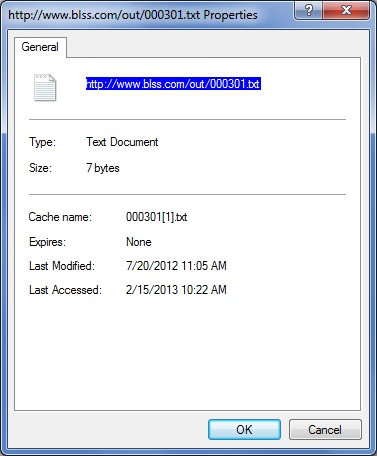Click the text document file icon
Viewport: 377px width, 456px height.
point(45,87)
